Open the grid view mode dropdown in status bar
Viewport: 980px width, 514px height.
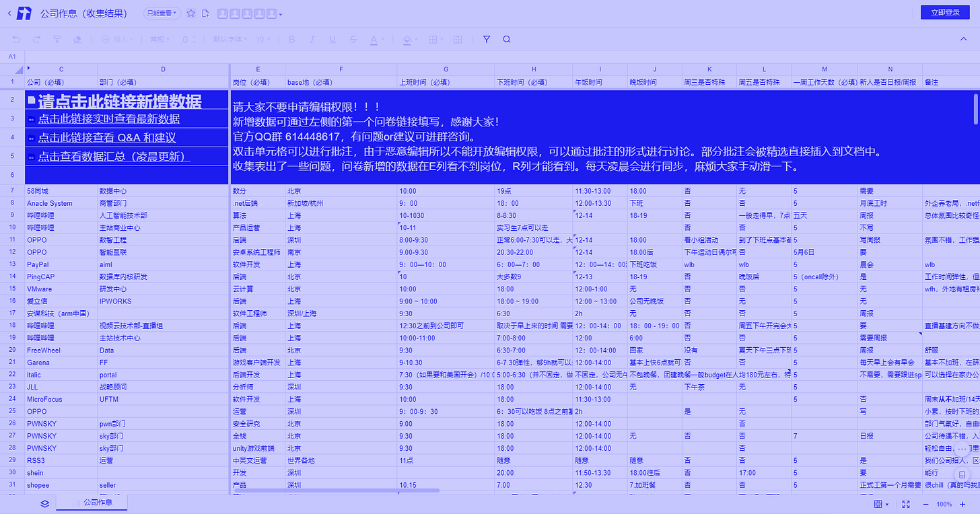pos(881,504)
